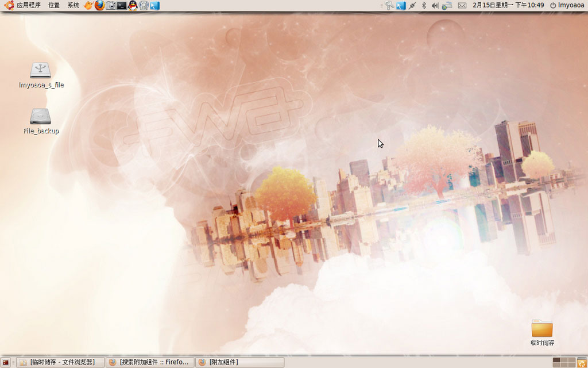Open the disk speaker launcher icon

pyautogui.click(x=144, y=5)
